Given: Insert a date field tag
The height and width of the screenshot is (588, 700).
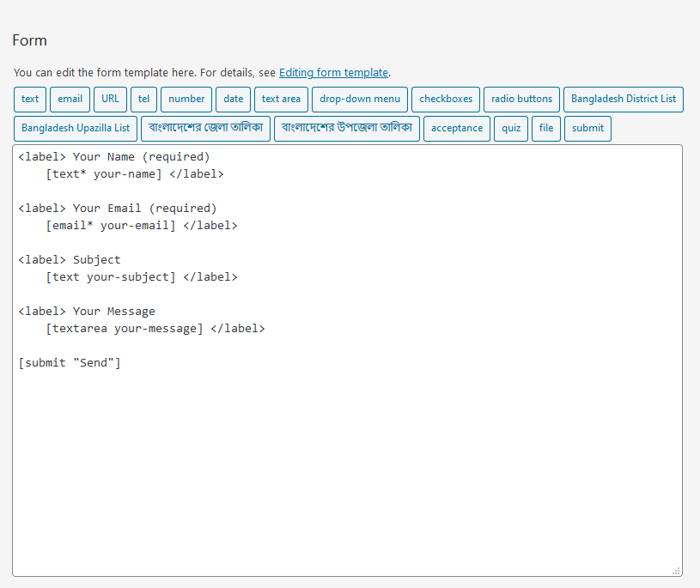Looking at the screenshot, I should [234, 99].
